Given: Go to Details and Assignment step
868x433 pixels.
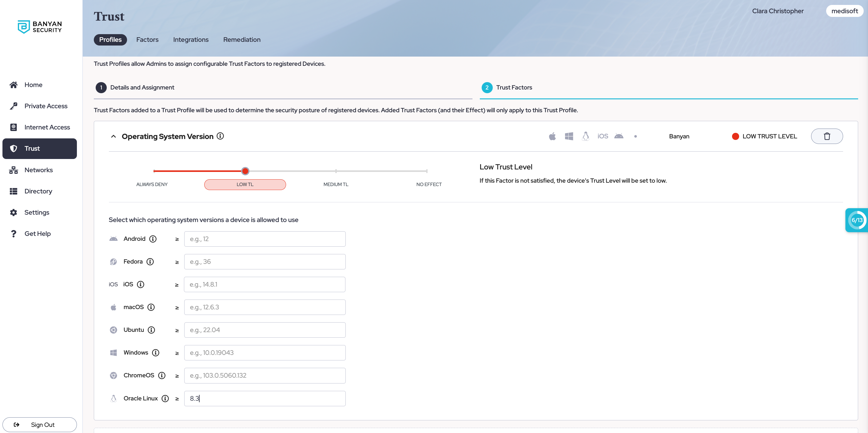Looking at the screenshot, I should tap(142, 87).
